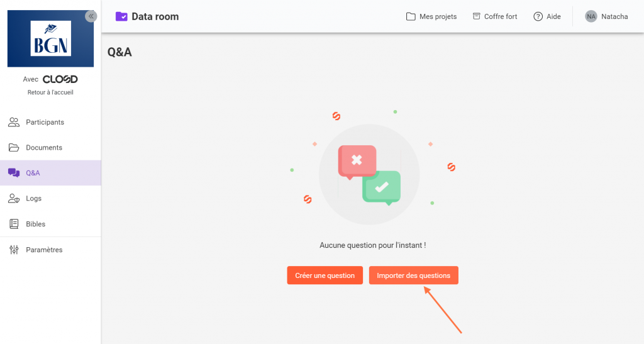
Task: Click the Documents folder icon in sidebar
Action: tap(14, 148)
